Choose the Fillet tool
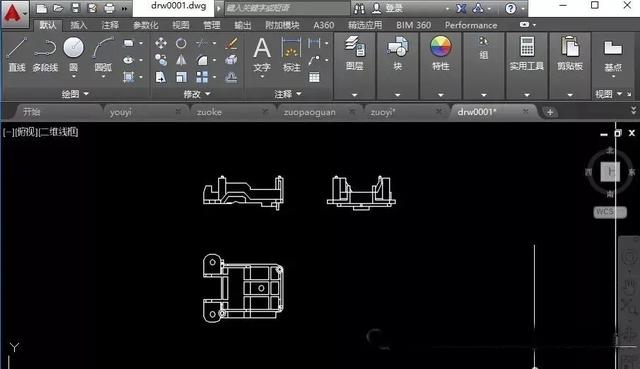Viewport: 640px width, 369px height. click(202, 60)
